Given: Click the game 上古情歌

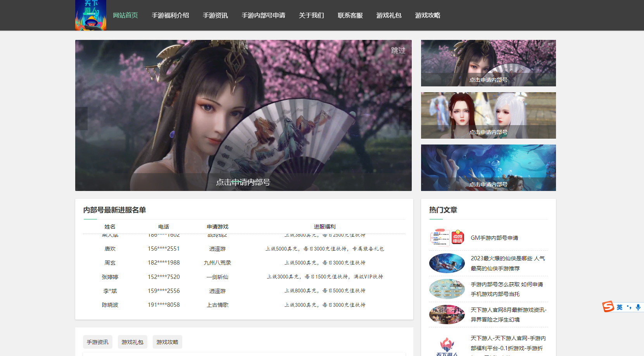Looking at the screenshot, I should click(x=218, y=305).
